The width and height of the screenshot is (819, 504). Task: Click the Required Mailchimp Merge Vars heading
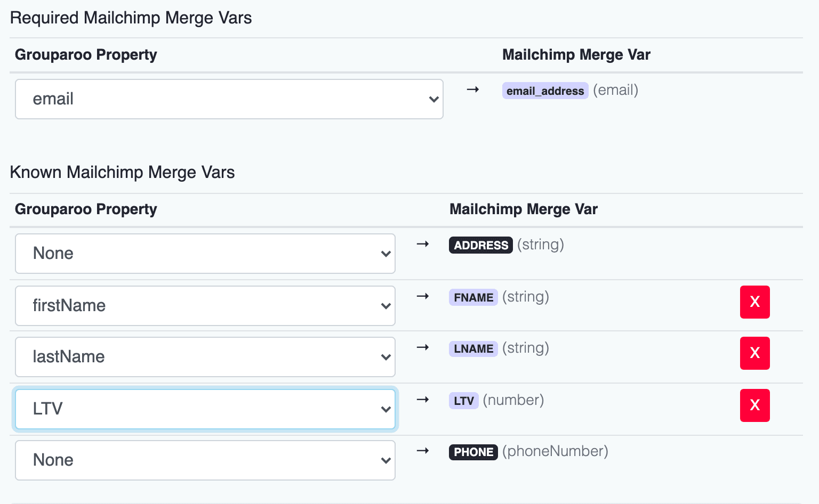[x=131, y=18]
